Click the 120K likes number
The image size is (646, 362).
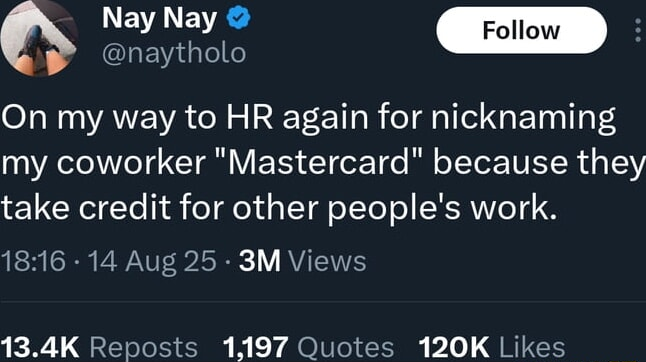pos(454,347)
